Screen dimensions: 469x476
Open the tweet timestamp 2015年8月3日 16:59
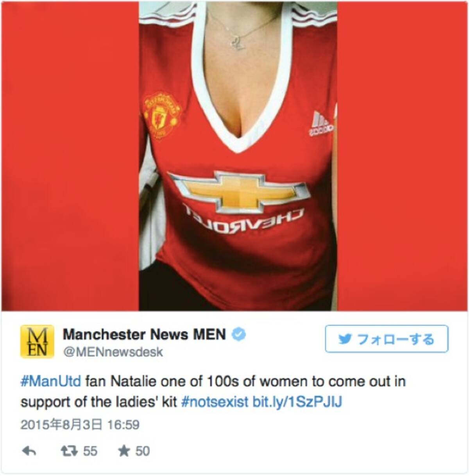(80, 425)
